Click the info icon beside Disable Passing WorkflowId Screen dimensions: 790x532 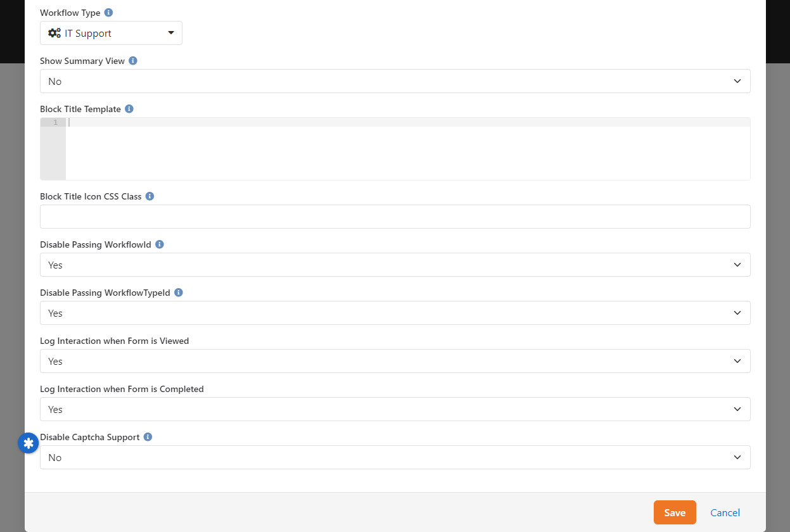pyautogui.click(x=160, y=244)
